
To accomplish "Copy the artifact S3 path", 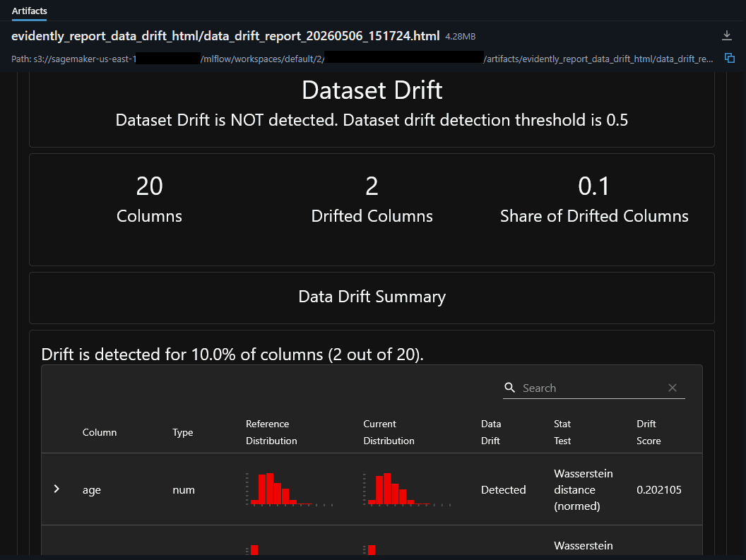I will [729, 58].
